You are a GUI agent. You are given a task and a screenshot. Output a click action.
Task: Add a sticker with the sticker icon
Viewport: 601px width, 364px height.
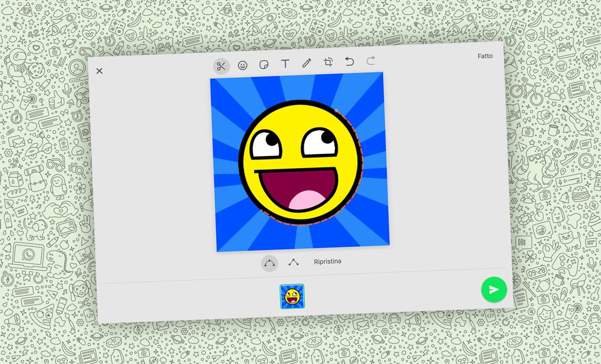[264, 65]
